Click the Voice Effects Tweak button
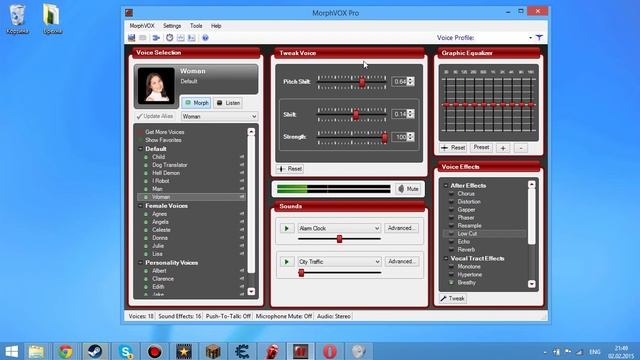Image resolution: width=640 pixels, height=360 pixels. point(453,298)
